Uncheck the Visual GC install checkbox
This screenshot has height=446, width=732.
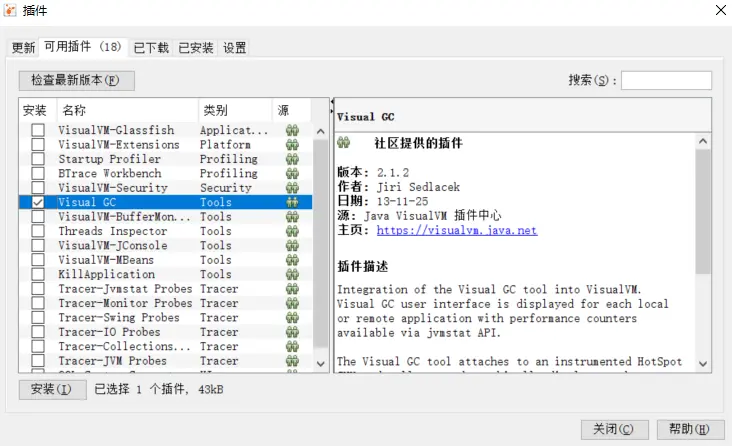click(x=38, y=202)
